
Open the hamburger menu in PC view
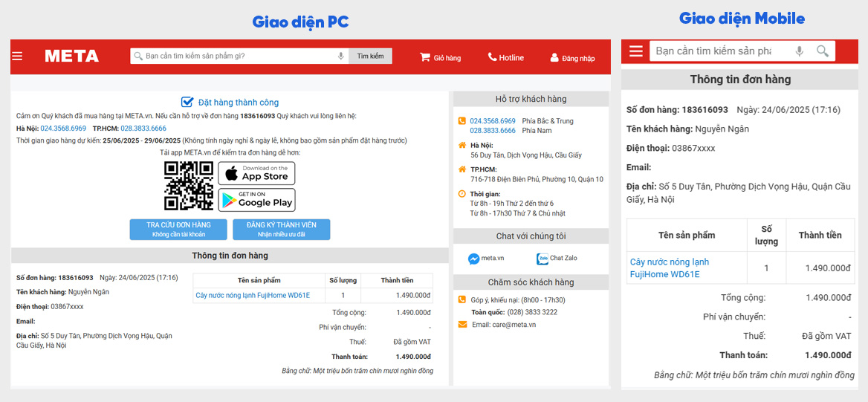coord(17,56)
